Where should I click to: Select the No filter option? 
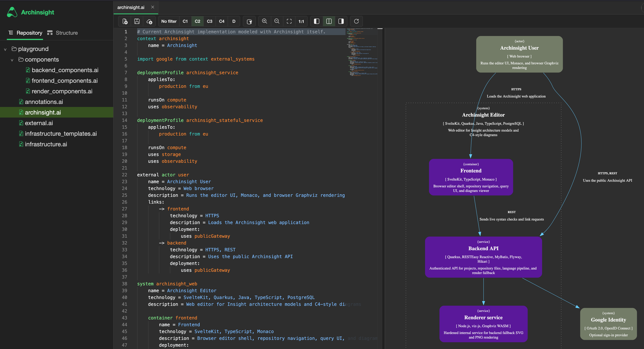169,21
